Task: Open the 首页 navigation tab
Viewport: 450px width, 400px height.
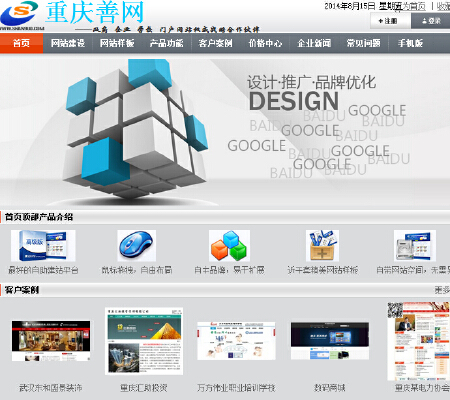Action: (x=21, y=43)
